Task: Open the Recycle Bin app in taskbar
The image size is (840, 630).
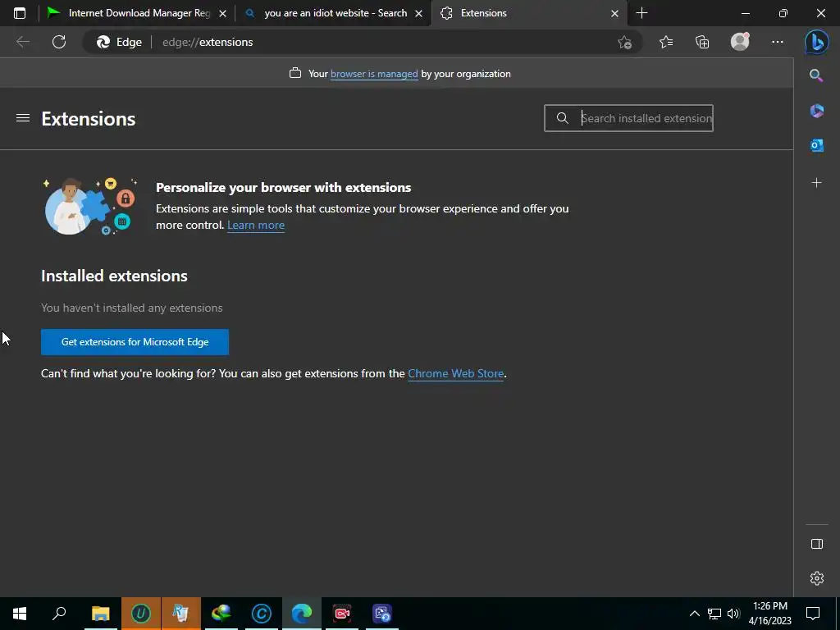Action: pyautogui.click(x=181, y=614)
